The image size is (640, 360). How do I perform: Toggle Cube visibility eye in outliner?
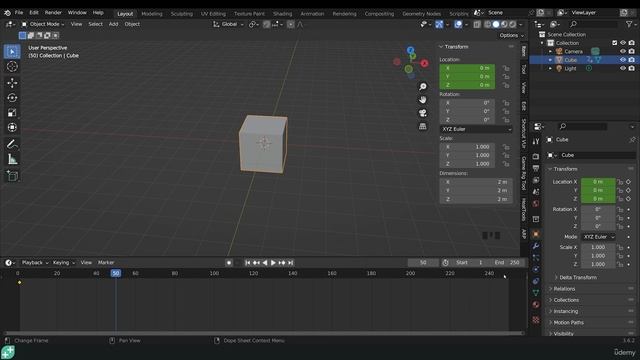click(623, 60)
